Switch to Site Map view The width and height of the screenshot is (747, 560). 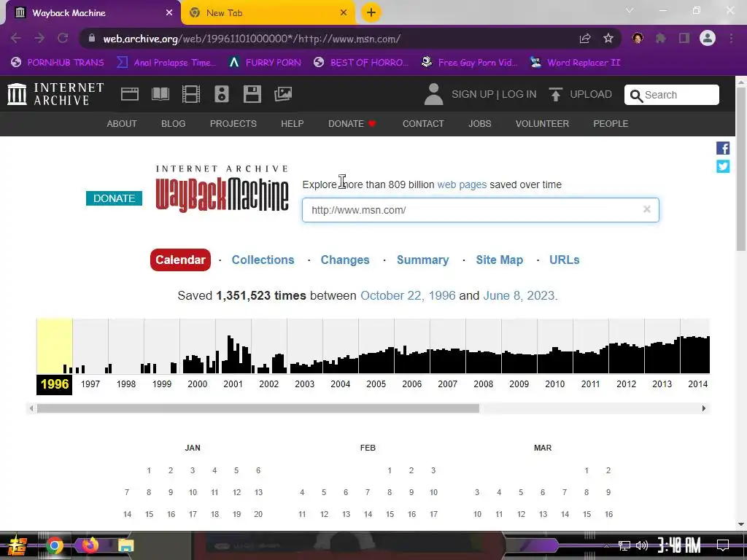pos(499,260)
